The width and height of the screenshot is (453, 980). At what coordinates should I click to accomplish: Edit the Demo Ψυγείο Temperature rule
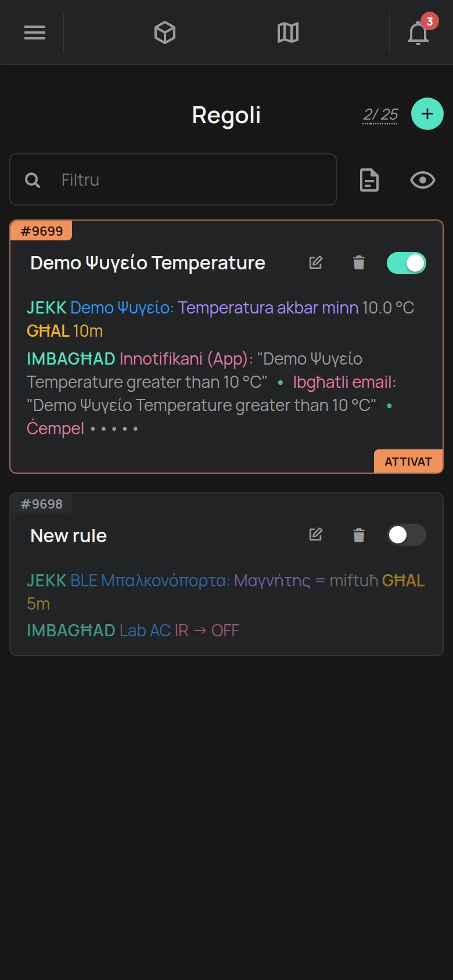pos(315,262)
